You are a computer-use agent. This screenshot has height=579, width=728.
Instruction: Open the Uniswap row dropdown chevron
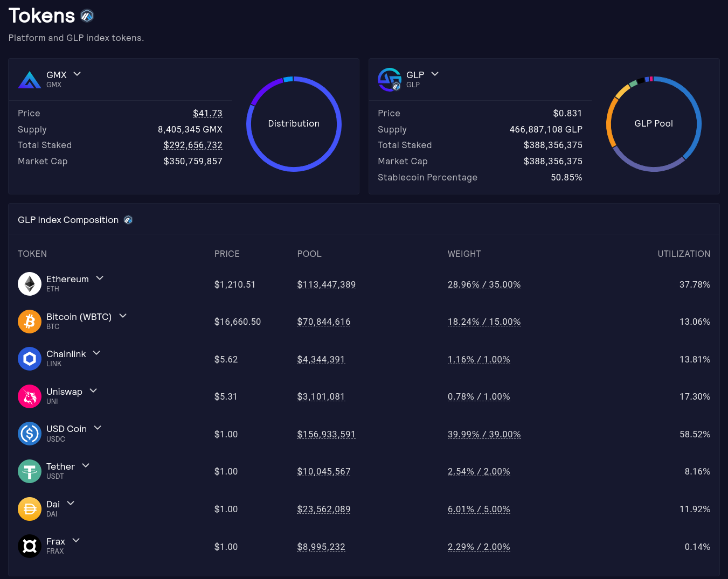[x=93, y=390]
